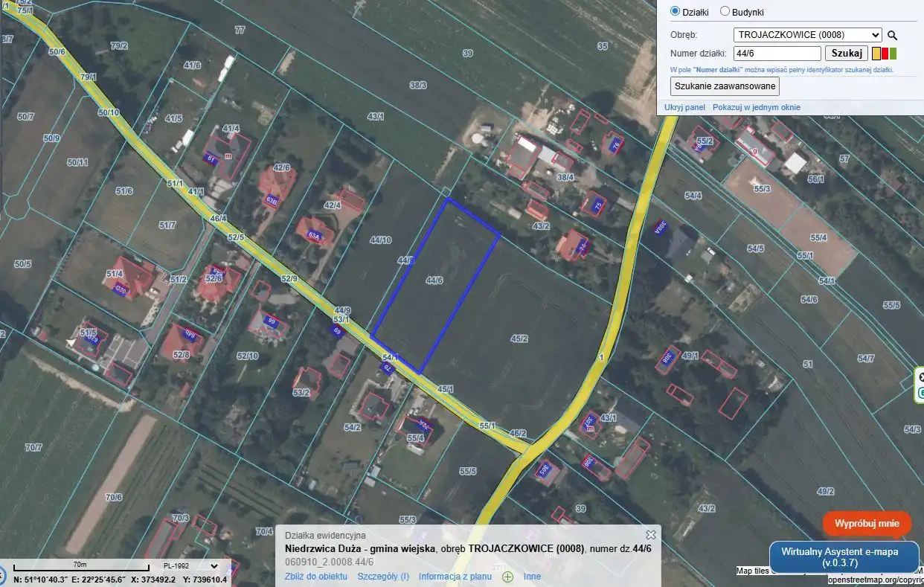Viewport: 924px width, 587px height.
Task: Click Zbliż do obiektu link
Action: pyautogui.click(x=316, y=577)
